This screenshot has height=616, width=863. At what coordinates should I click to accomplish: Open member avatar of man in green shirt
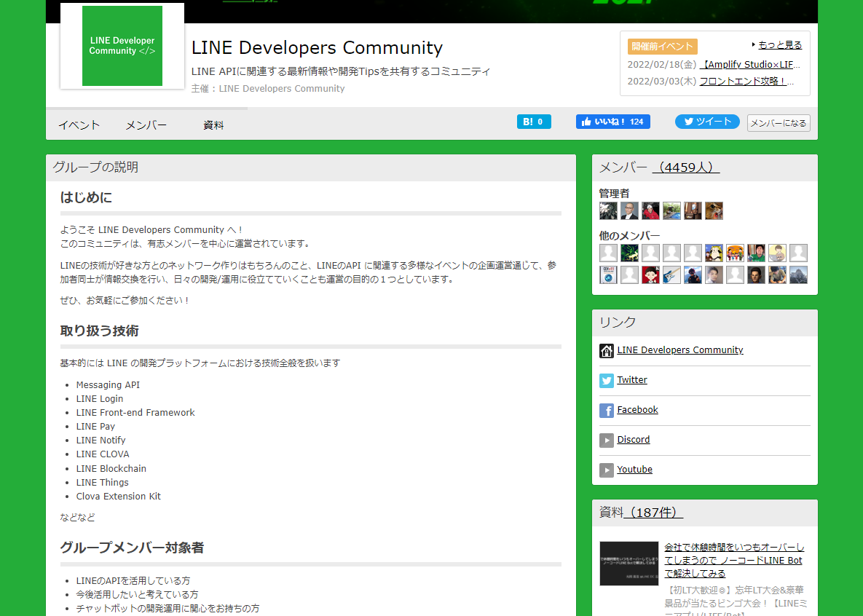pos(756,253)
